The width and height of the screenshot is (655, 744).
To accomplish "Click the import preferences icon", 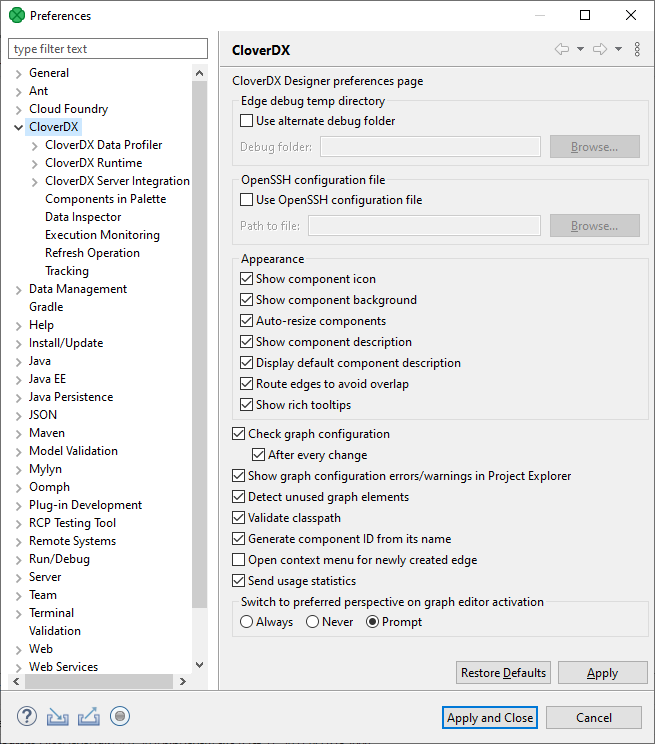I will [x=57, y=716].
